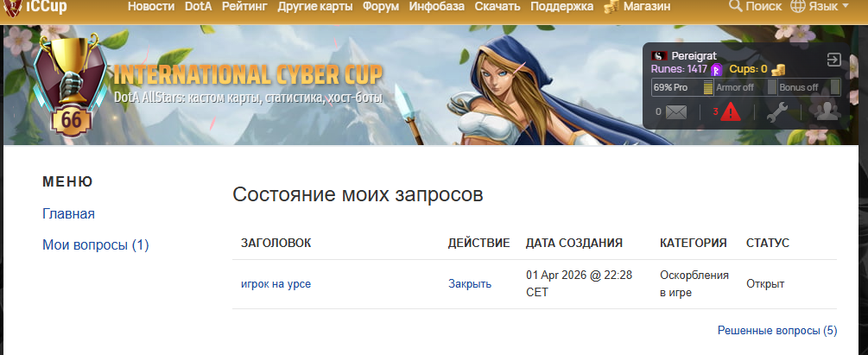
Task: Click Закрыть to close the request
Action: coord(470,284)
